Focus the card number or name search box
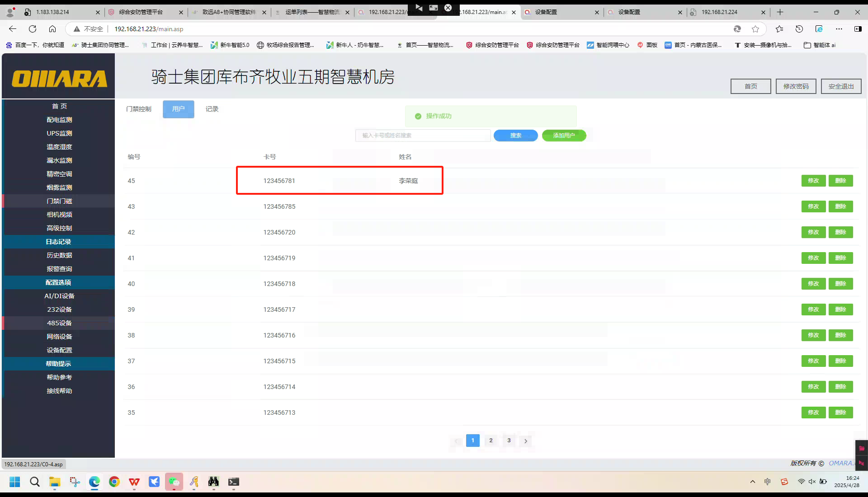868x497 pixels. pyautogui.click(x=423, y=136)
